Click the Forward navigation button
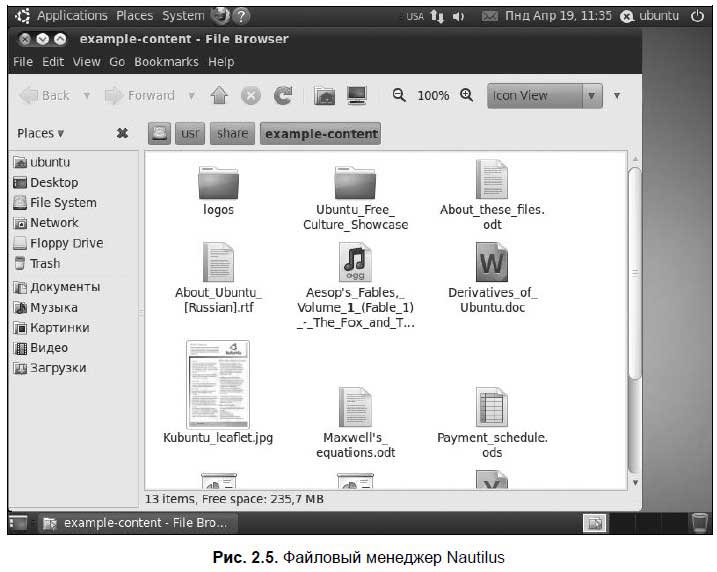Screen dimensions: 717x572 pos(139,96)
